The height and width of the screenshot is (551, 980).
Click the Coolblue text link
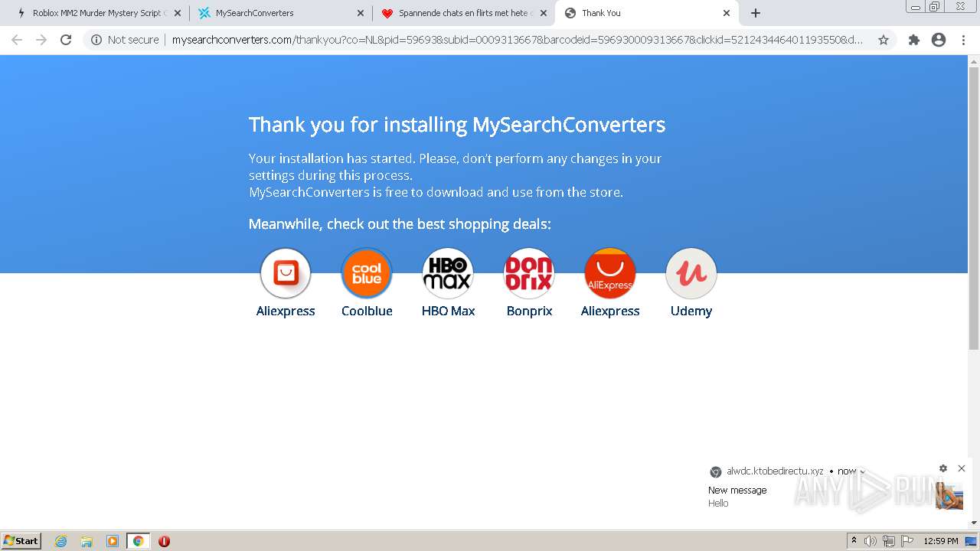[367, 311]
